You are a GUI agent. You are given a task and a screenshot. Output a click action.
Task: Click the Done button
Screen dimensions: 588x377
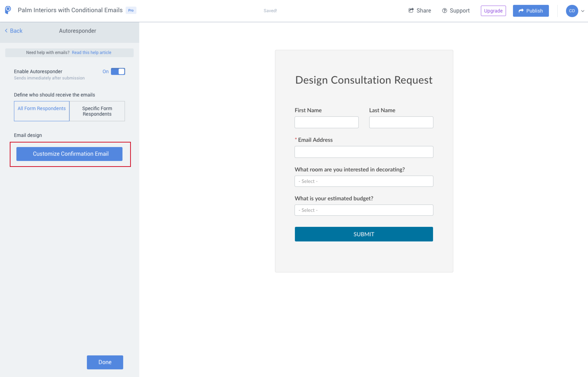click(105, 362)
